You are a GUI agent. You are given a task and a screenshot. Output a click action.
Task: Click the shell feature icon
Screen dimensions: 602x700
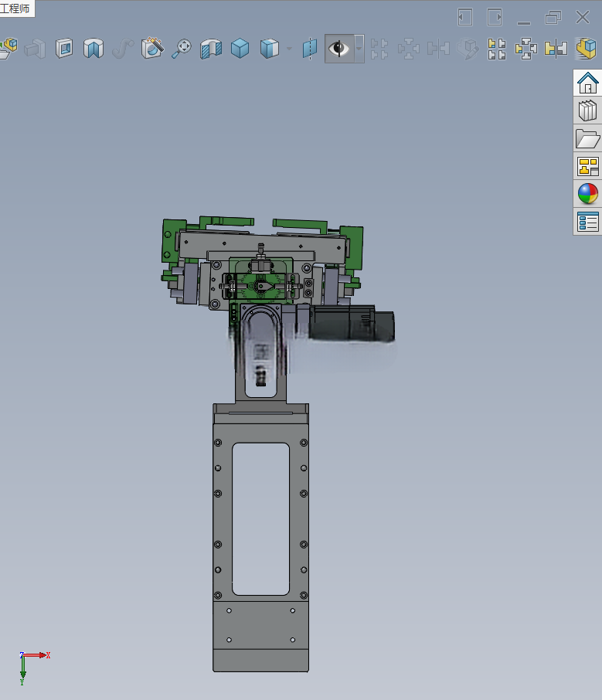(64, 48)
